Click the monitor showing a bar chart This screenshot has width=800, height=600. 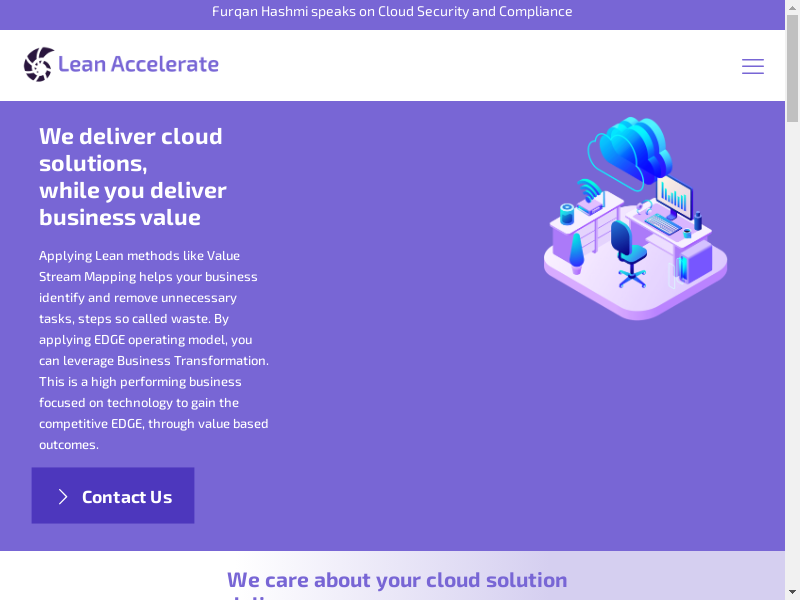[x=674, y=195]
